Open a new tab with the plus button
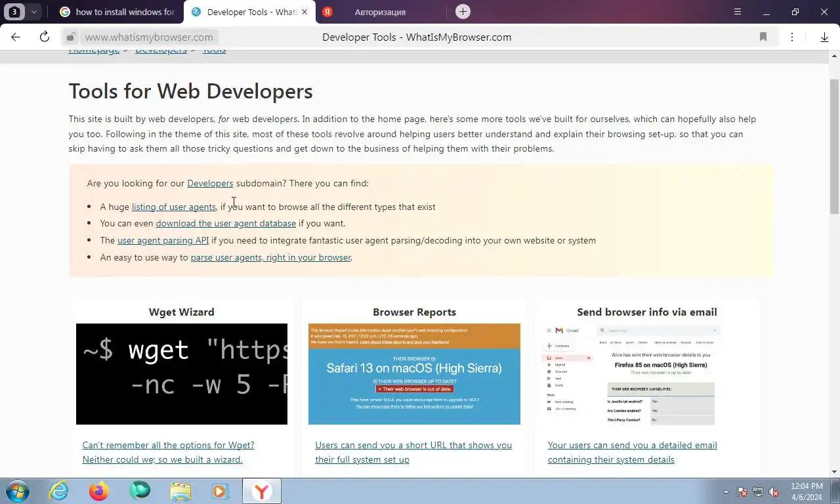 tap(463, 12)
